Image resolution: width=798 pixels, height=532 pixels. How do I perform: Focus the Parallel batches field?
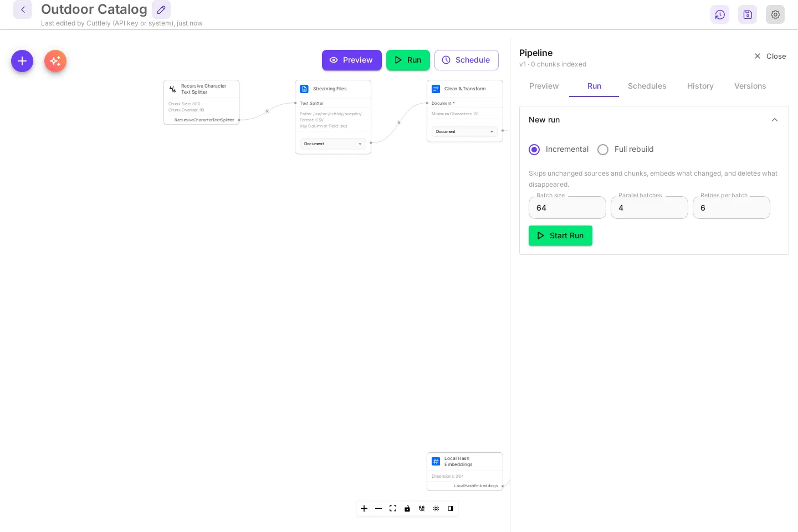point(649,208)
